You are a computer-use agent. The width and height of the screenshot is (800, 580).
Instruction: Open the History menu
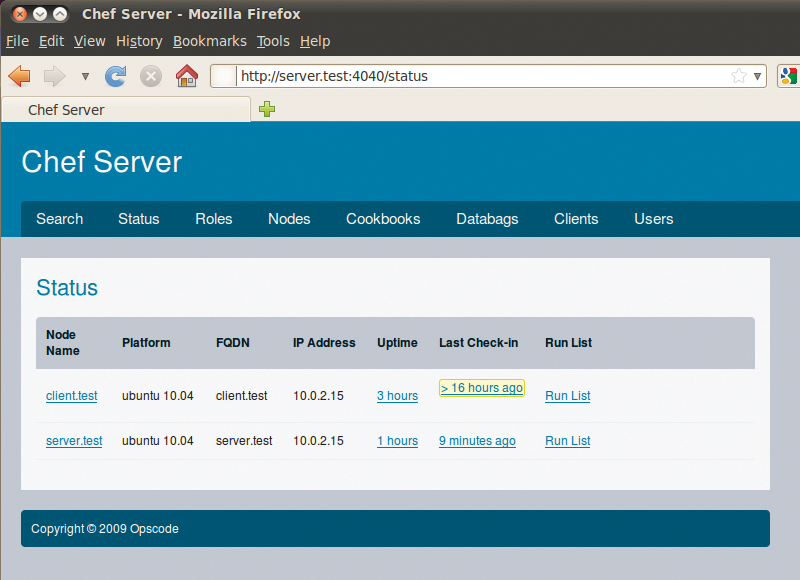point(139,41)
